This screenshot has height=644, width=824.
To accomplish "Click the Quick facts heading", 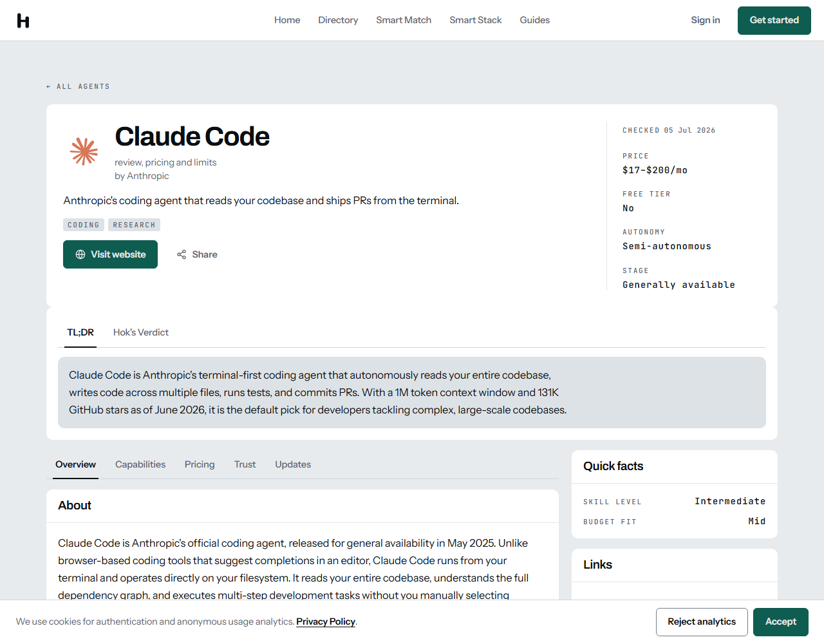I will (613, 466).
